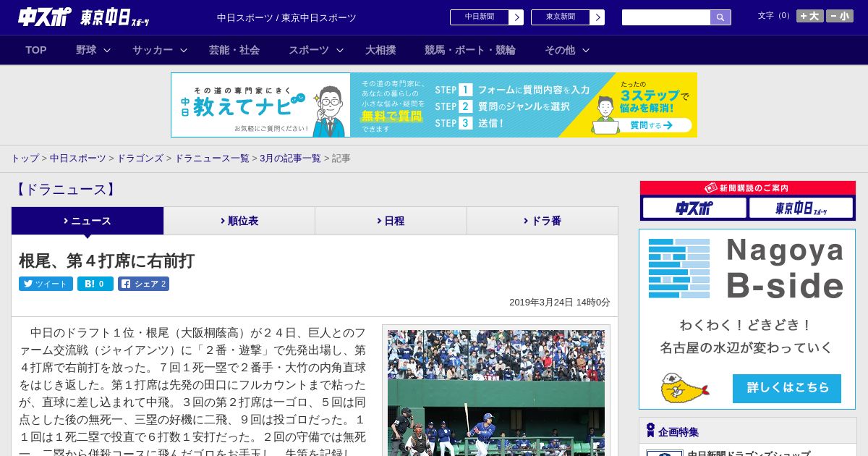Open the サッカー navigation menu

tap(153, 50)
